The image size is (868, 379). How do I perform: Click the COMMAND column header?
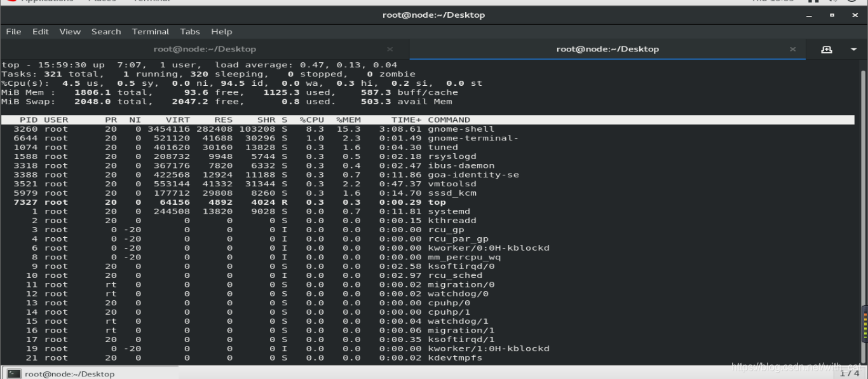(x=449, y=120)
